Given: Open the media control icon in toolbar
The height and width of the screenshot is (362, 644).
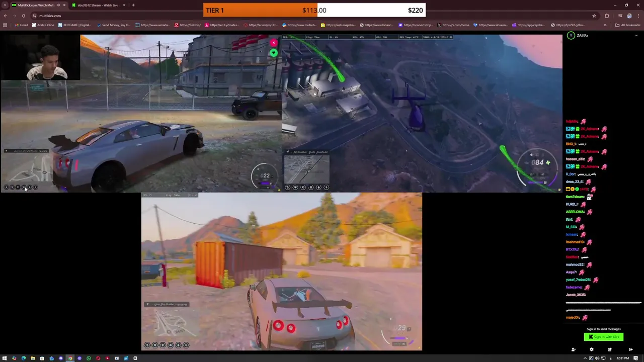Looking at the screenshot, I should pyautogui.click(x=620, y=16).
